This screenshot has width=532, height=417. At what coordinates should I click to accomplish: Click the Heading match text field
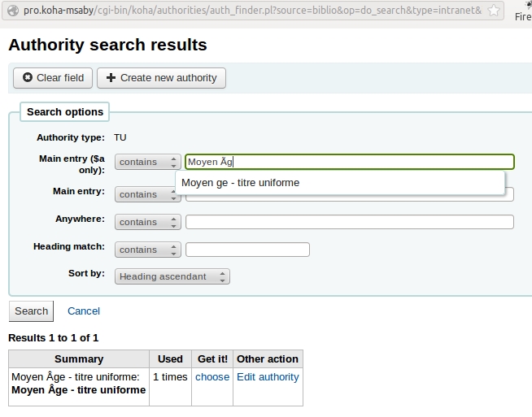[247, 250]
